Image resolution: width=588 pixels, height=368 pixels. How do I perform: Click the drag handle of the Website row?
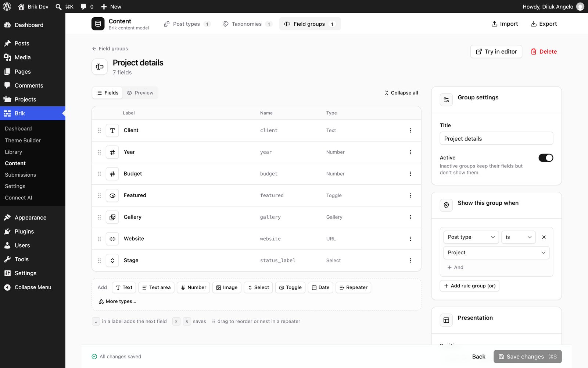[x=99, y=239]
